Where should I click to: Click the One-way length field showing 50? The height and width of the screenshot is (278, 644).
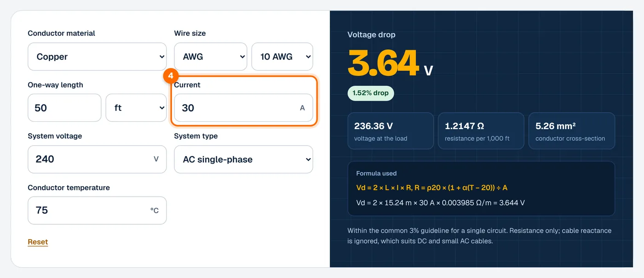[64, 108]
